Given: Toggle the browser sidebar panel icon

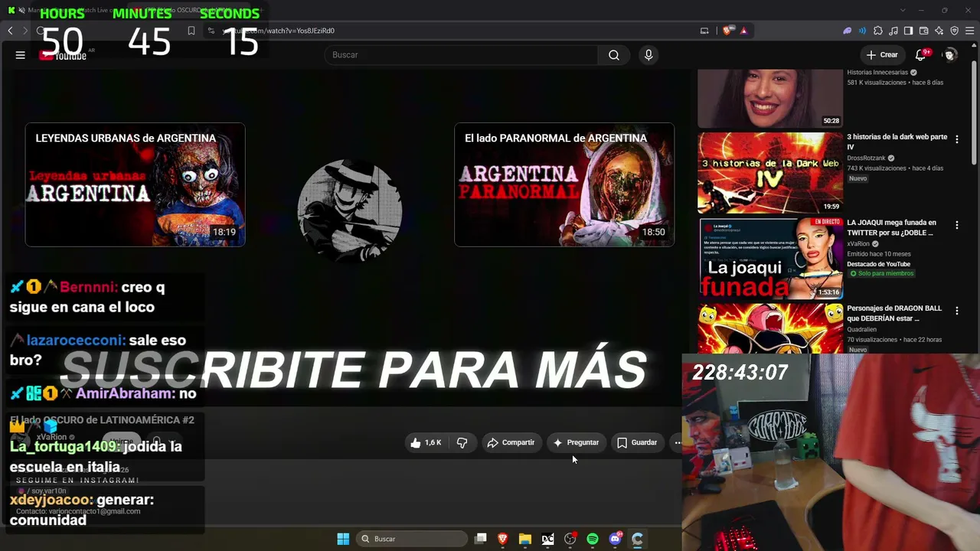Looking at the screenshot, I should pyautogui.click(x=908, y=31).
